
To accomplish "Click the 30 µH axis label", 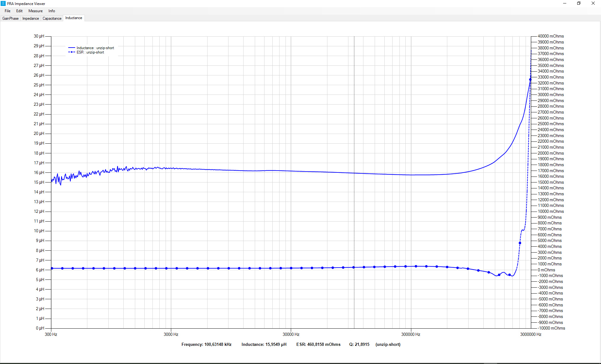I will tap(39, 36).
